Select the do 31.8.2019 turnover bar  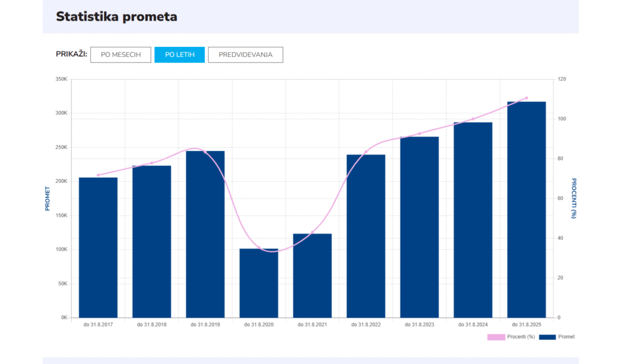point(205,238)
